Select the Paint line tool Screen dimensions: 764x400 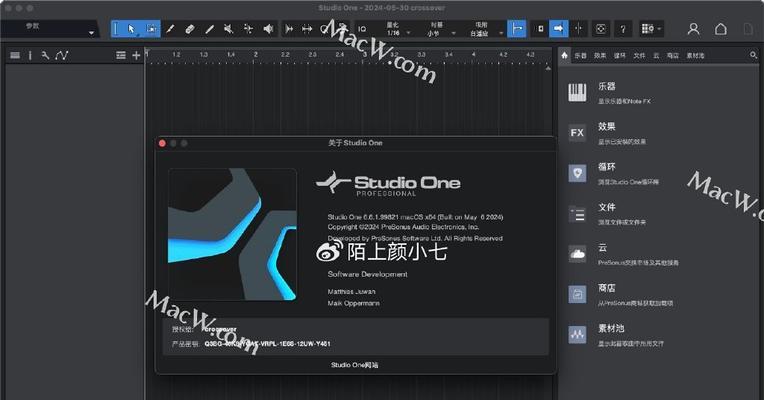209,29
